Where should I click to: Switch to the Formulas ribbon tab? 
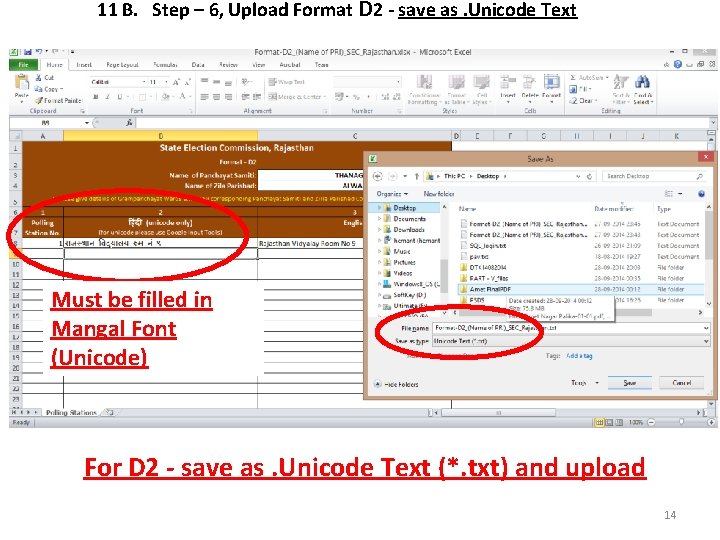165,65
